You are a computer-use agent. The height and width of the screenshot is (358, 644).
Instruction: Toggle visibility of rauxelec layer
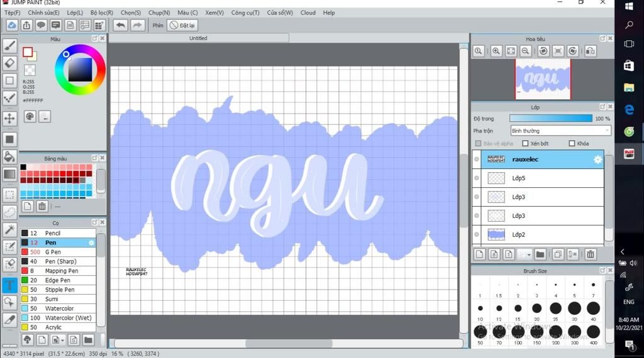477,159
